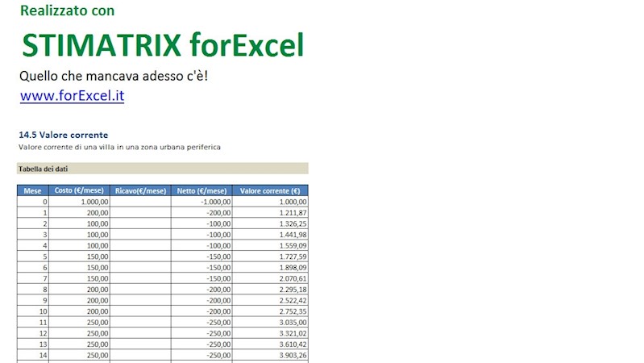
Task: Click Netto cell -100,00 in Mese 2 row
Action: point(202,223)
